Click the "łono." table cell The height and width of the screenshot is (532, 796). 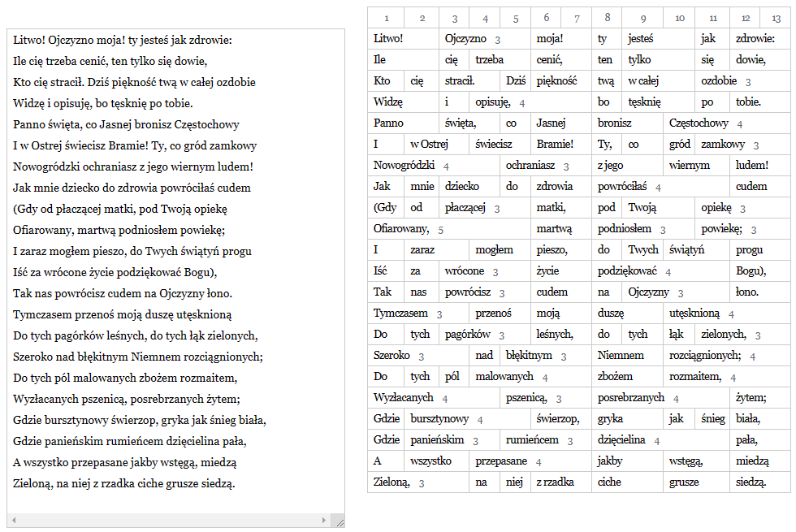(760, 292)
